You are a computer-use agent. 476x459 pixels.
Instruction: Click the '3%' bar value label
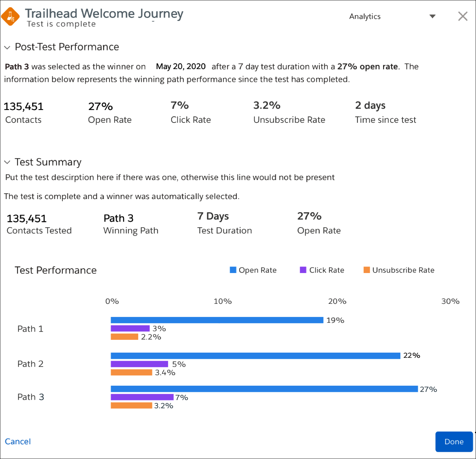[x=159, y=328]
